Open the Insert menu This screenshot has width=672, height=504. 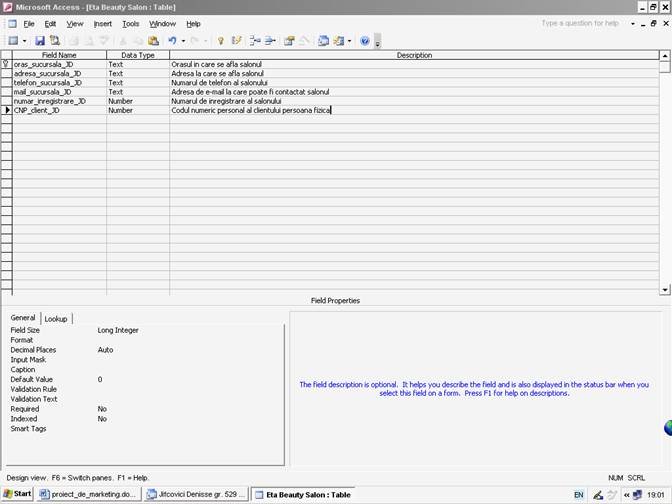click(x=102, y=24)
